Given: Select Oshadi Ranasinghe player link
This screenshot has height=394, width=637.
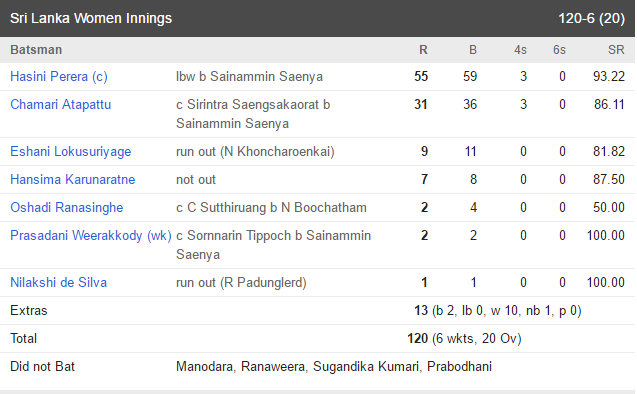Looking at the screenshot, I should coord(67,208).
